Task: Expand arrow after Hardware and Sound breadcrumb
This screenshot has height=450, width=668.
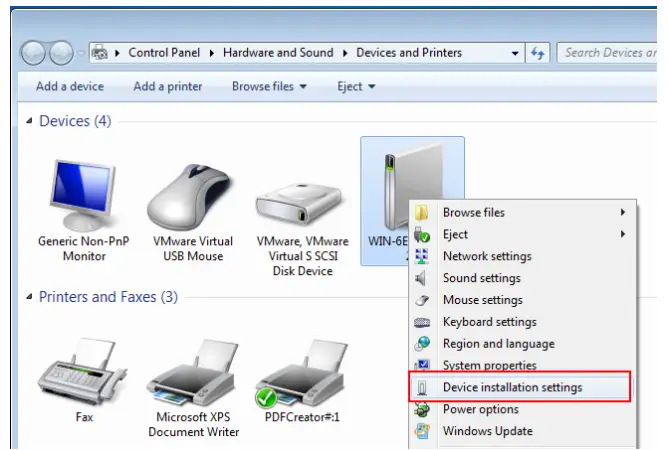Action: coord(345,53)
